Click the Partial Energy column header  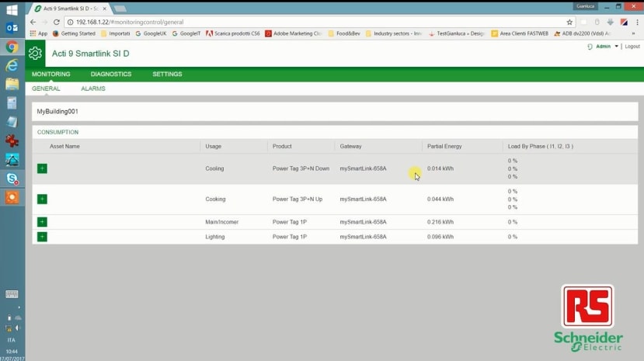coord(444,147)
